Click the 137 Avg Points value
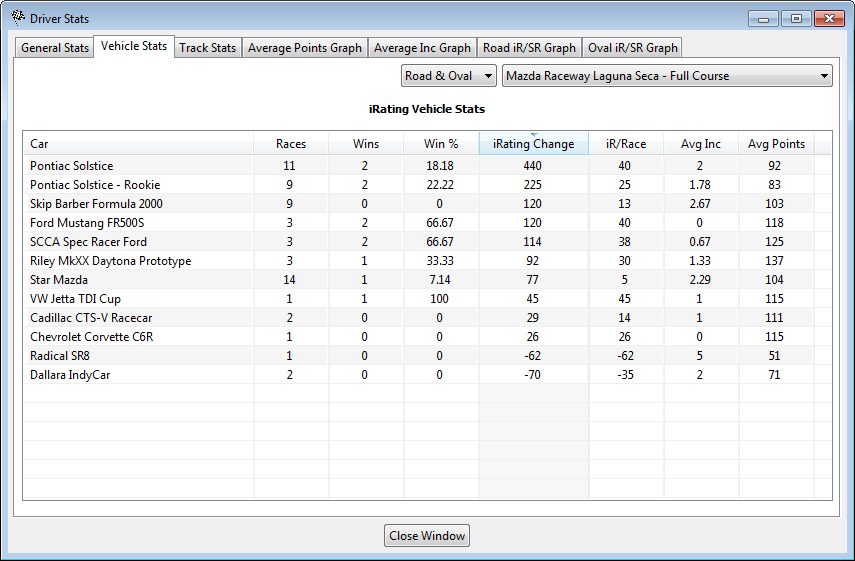The height and width of the screenshot is (561, 855). [774, 261]
